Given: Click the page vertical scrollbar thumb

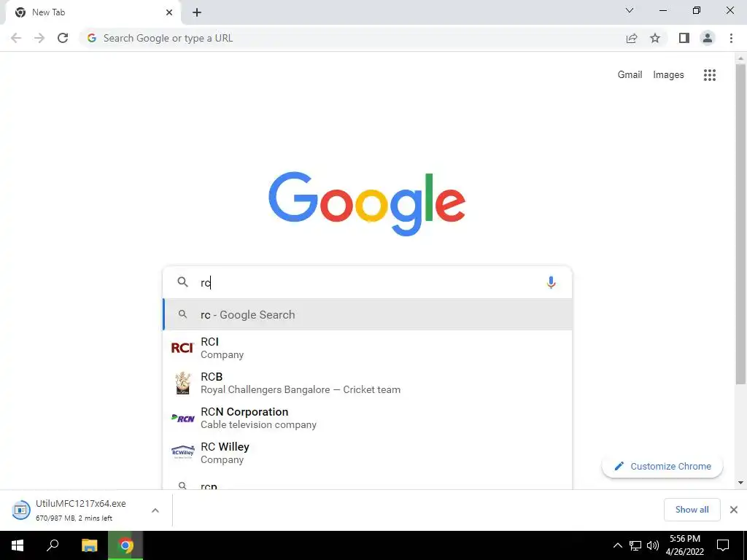Looking at the screenshot, I should pos(740,224).
